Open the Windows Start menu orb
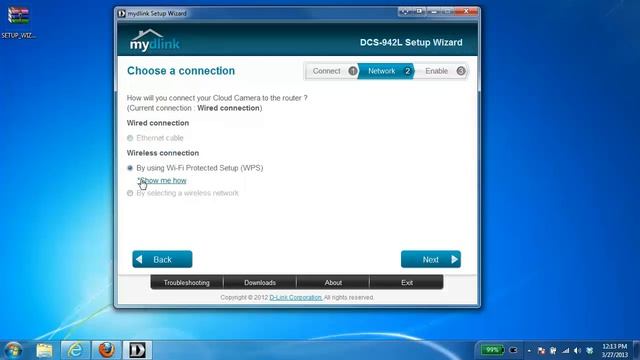 coord(13,350)
